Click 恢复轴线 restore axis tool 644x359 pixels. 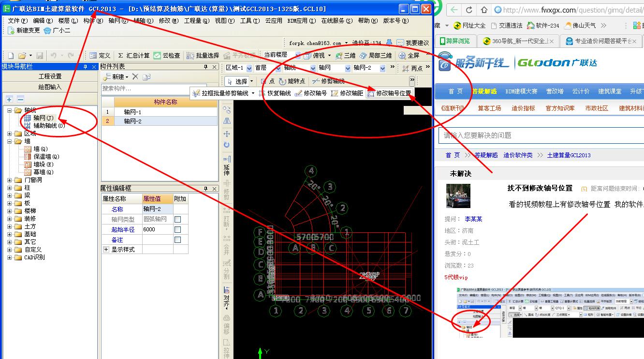[x=275, y=93]
